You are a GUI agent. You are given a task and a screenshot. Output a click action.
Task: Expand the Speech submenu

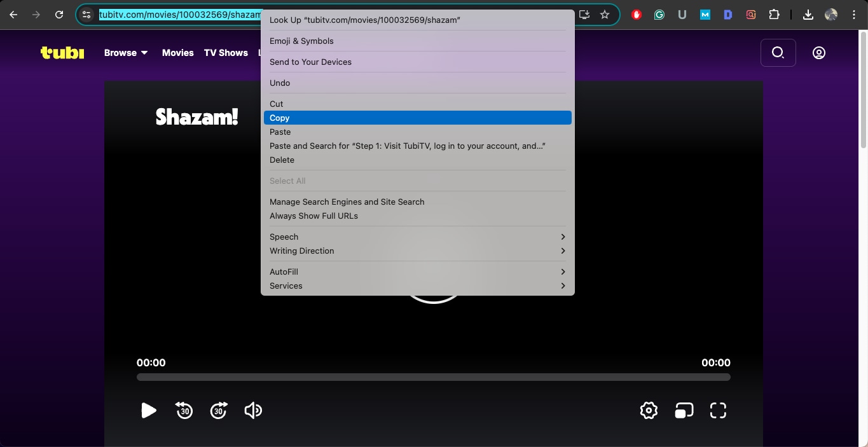tap(418, 237)
